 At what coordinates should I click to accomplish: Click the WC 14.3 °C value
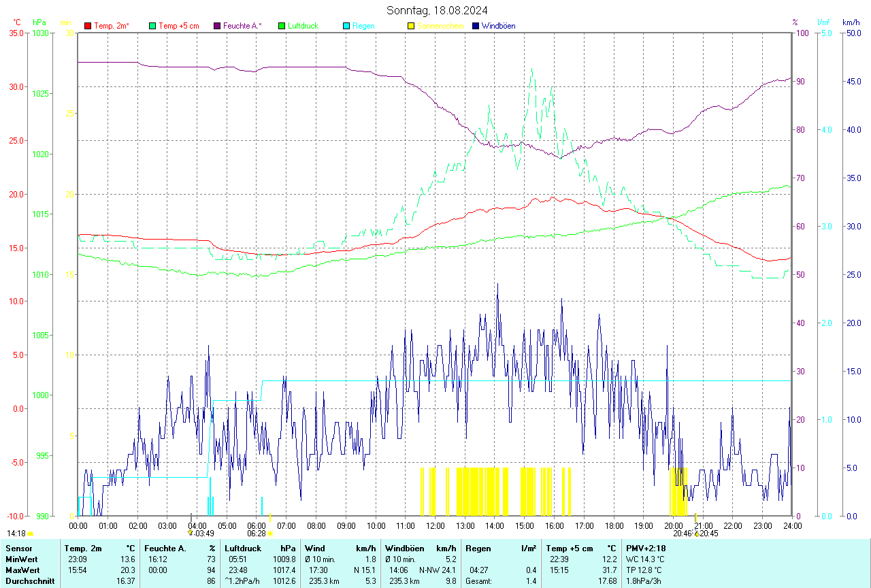(644, 559)
